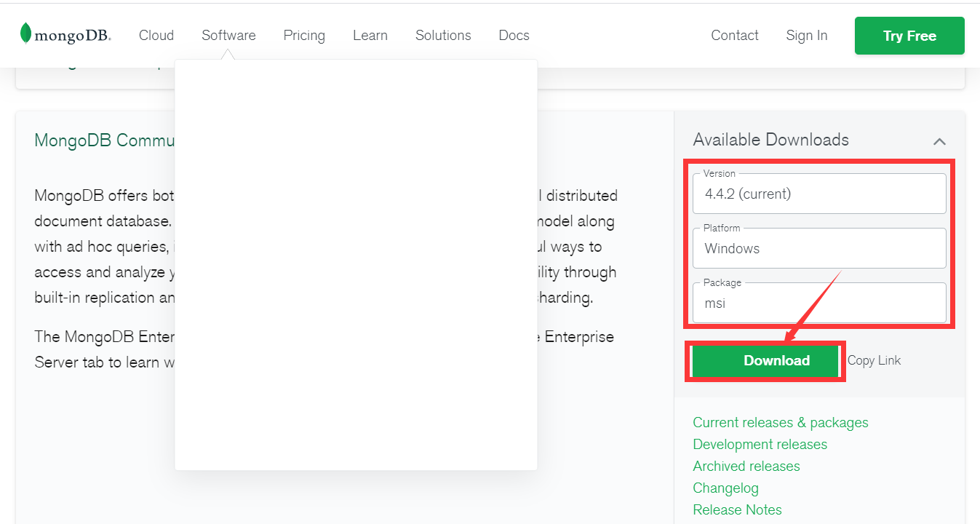The height and width of the screenshot is (524, 980).
Task: Collapse the Available Downloads section
Action: click(x=940, y=141)
